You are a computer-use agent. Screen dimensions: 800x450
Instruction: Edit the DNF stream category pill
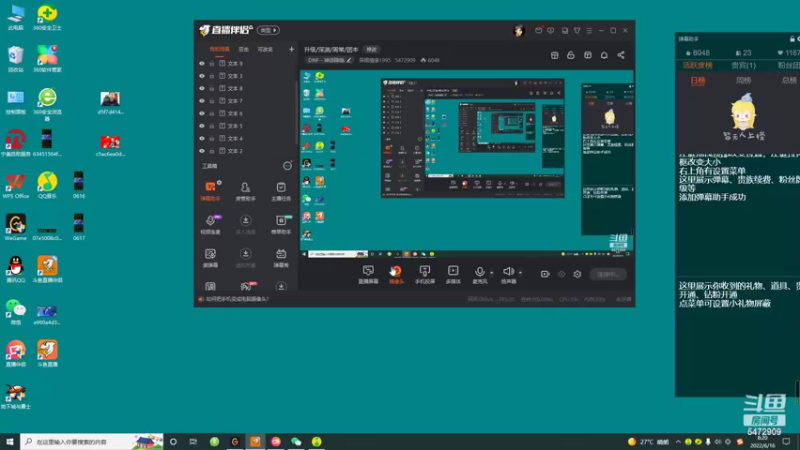329,60
